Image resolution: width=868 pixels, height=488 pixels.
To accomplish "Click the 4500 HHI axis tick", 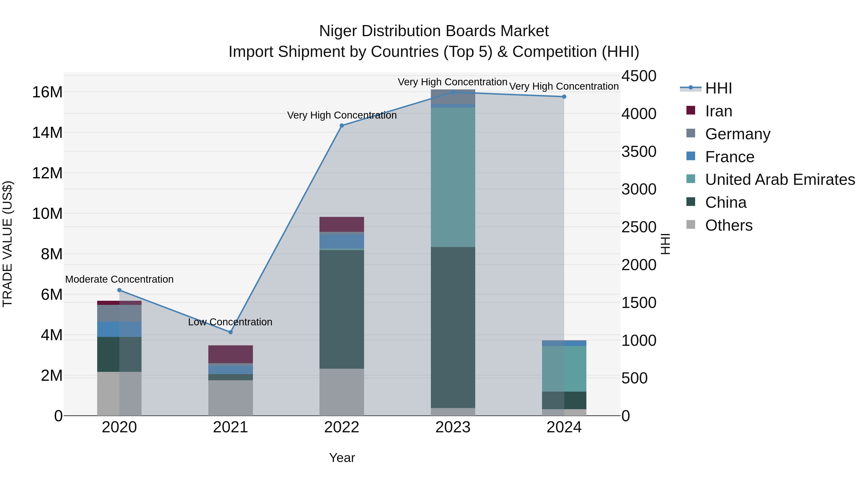I will (x=639, y=76).
